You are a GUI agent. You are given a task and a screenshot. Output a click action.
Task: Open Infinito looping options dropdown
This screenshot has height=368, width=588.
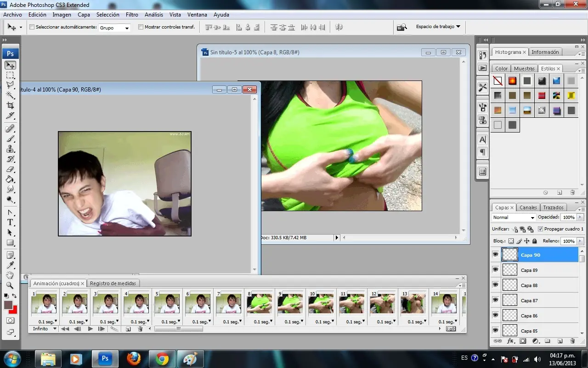45,329
